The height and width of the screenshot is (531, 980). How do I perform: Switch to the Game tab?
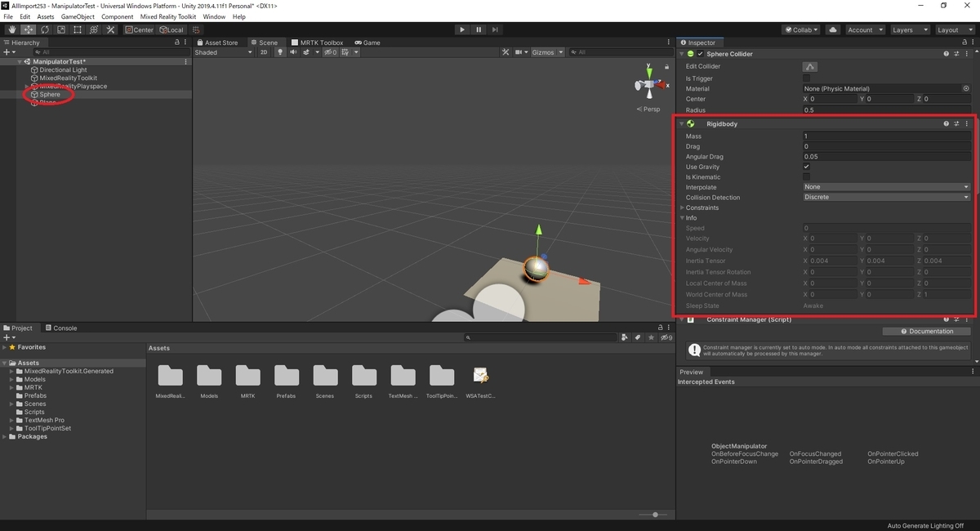click(x=367, y=42)
